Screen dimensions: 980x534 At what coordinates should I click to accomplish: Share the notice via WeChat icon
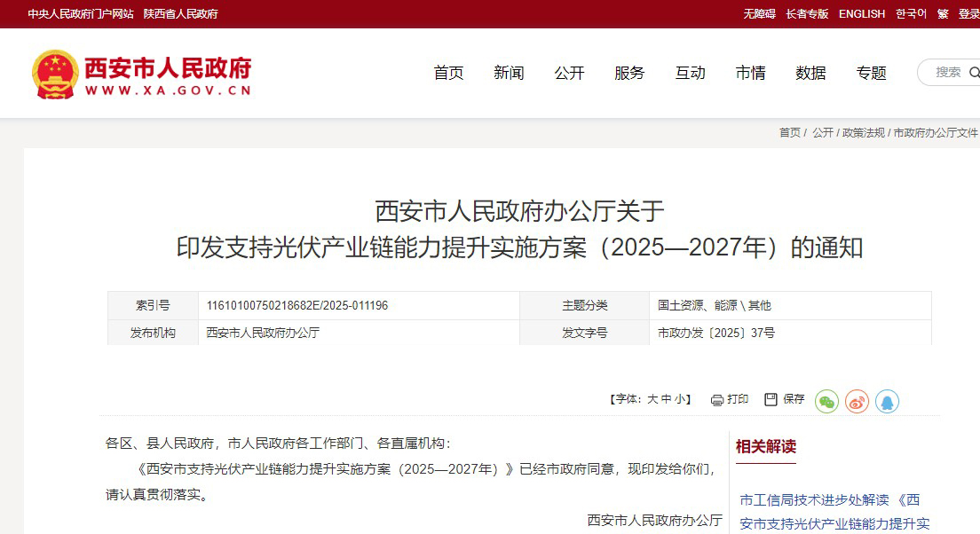[x=826, y=402]
